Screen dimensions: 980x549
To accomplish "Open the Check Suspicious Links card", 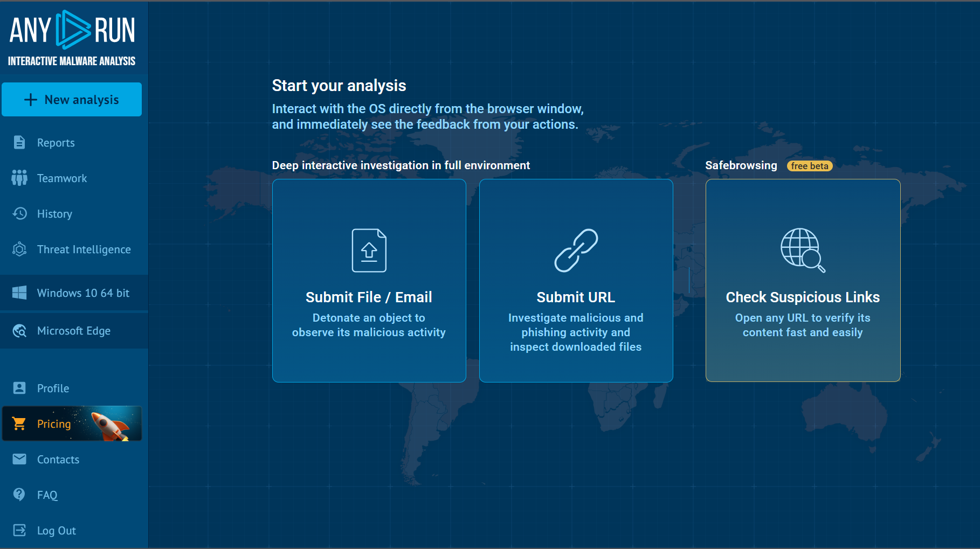I will (803, 281).
